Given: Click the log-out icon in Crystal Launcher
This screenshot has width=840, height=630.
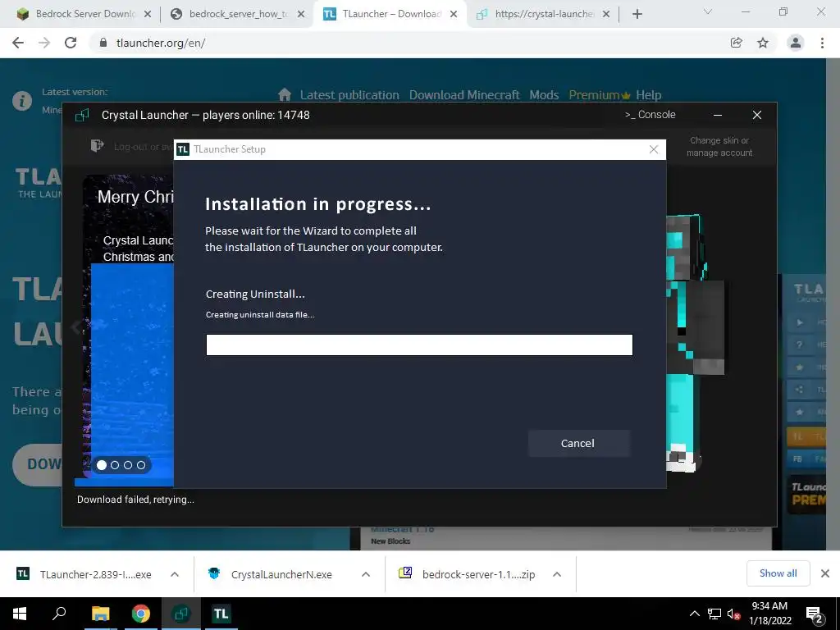Looking at the screenshot, I should point(97,146).
